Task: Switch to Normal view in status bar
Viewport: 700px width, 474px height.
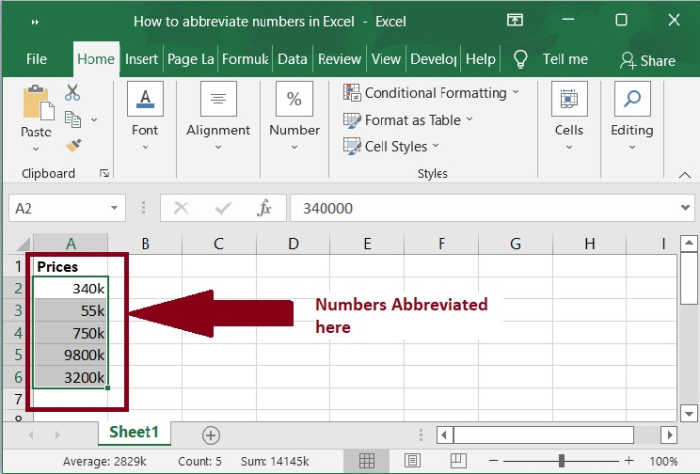Action: tap(367, 460)
